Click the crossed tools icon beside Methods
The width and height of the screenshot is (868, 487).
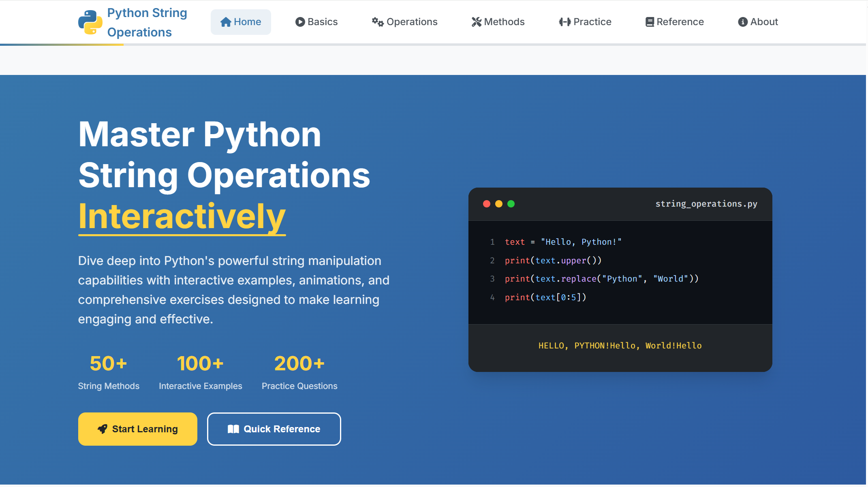pyautogui.click(x=476, y=22)
